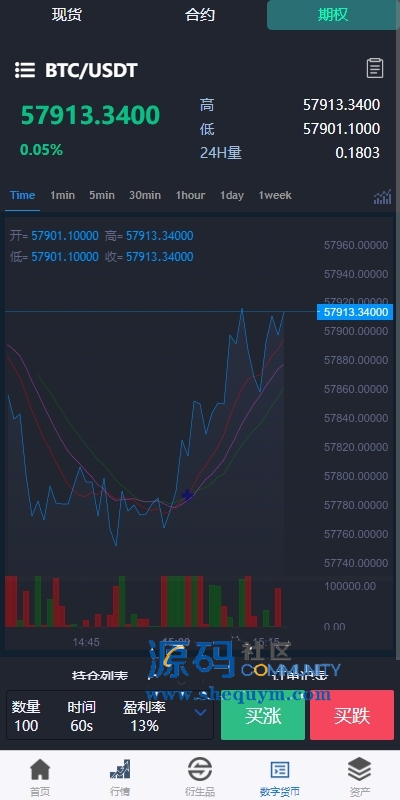Open 行情 market chart icon
400x800 pixels.
pos(120,769)
